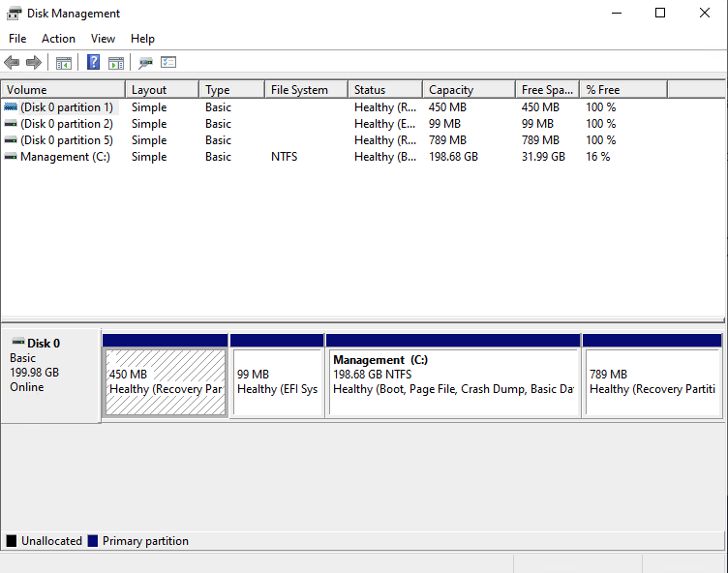The height and width of the screenshot is (573, 728).
Task: Sort by the Volume column header
Action: (63, 90)
